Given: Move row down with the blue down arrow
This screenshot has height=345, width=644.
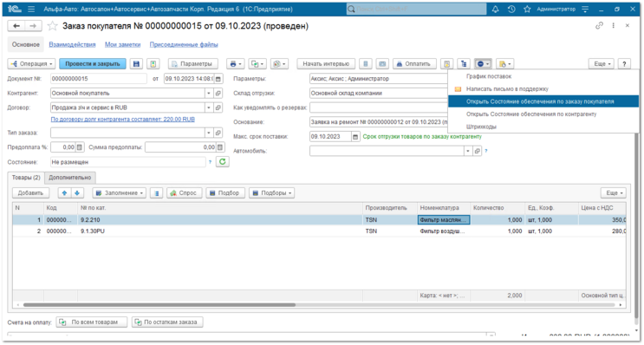Looking at the screenshot, I should pyautogui.click(x=77, y=193).
